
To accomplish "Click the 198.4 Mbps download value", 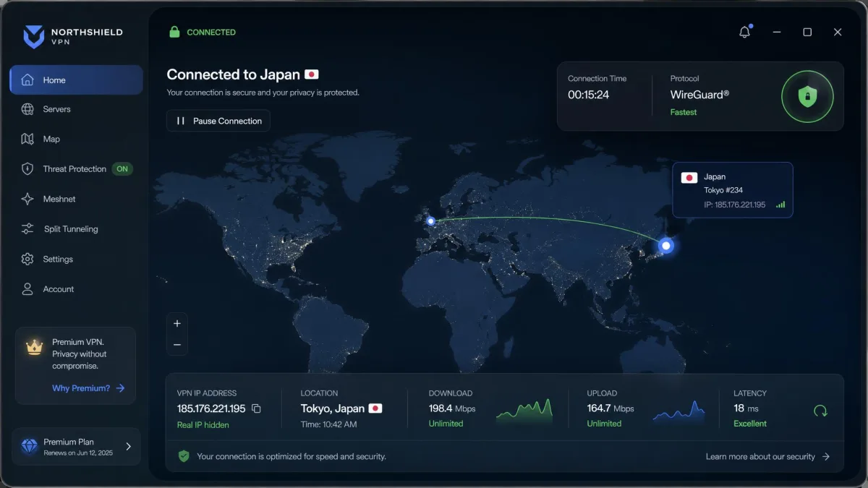I will tap(452, 408).
